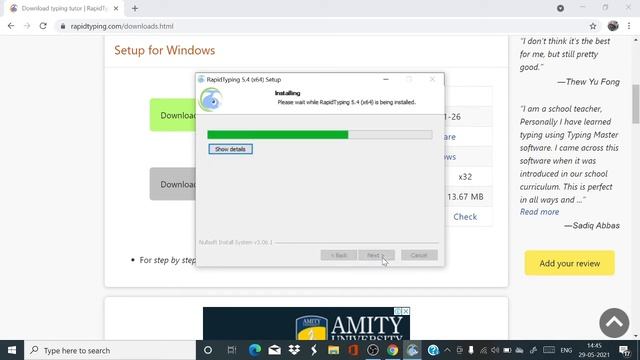
Task: Click the Chrome forward arrow
Action: pyautogui.click(x=27, y=26)
